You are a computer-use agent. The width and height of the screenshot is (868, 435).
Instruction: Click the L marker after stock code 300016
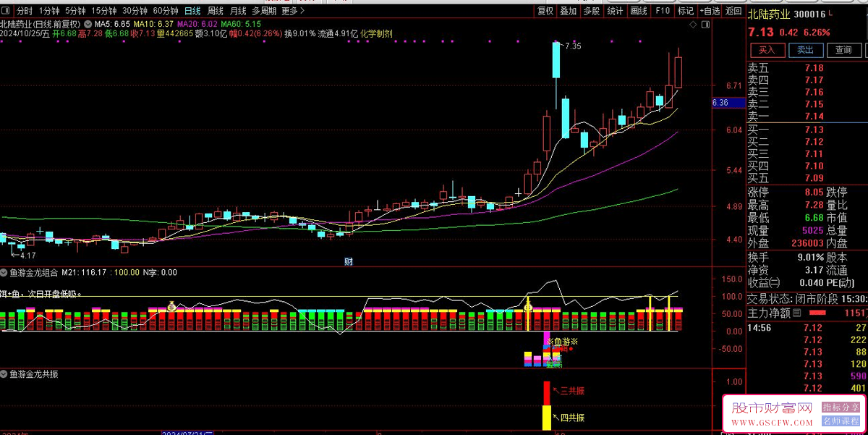(x=832, y=14)
